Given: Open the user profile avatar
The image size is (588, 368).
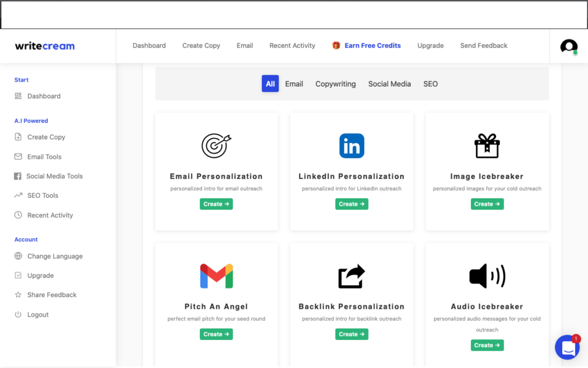Looking at the screenshot, I should click(568, 47).
